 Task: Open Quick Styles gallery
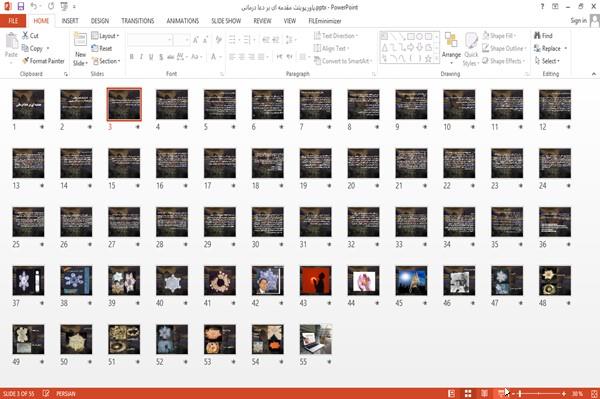471,49
